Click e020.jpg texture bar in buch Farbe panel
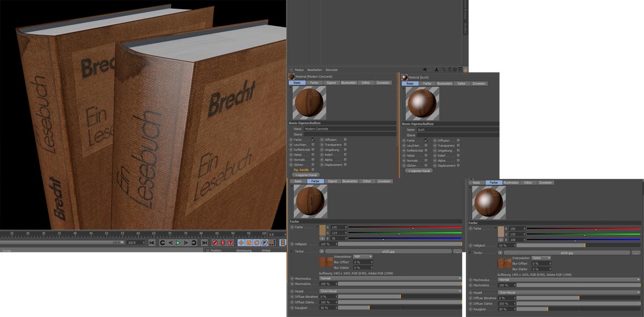The height and width of the screenshot is (317, 644). pos(566,252)
